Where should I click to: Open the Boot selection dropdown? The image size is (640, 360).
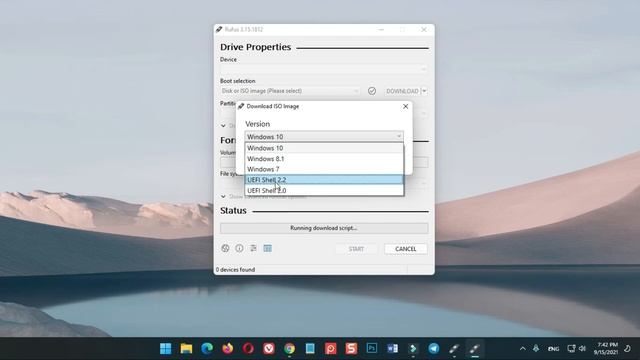(x=290, y=91)
